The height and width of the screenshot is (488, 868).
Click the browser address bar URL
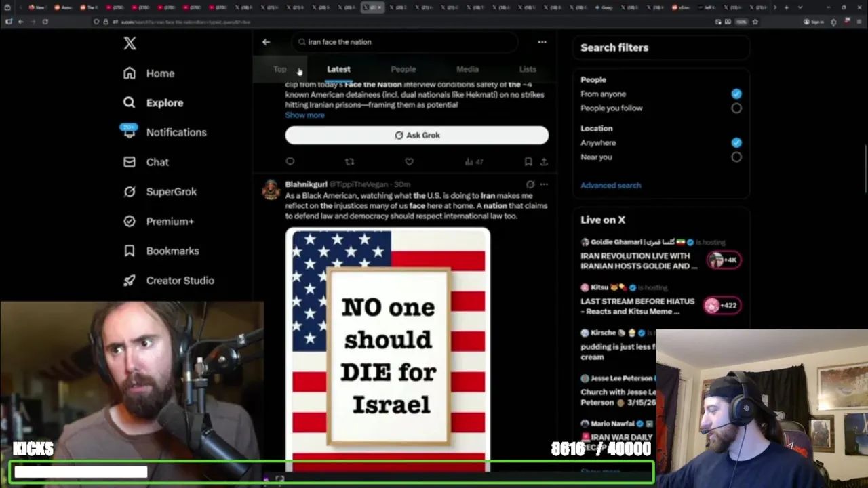click(x=184, y=22)
